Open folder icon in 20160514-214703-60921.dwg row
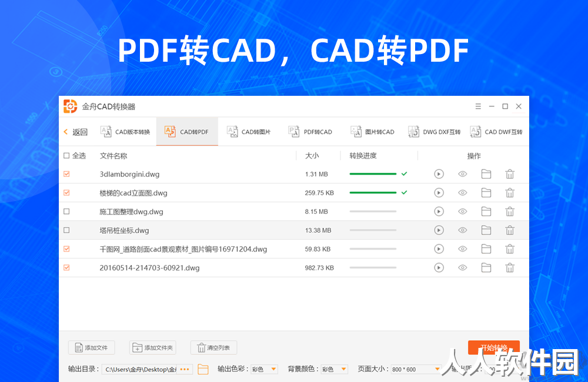Image resolution: width=588 pixels, height=382 pixels. click(486, 267)
